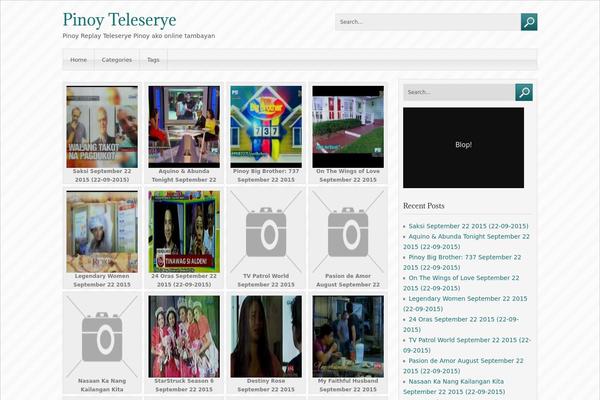Open On The Wings of Love recent post

(x=461, y=283)
